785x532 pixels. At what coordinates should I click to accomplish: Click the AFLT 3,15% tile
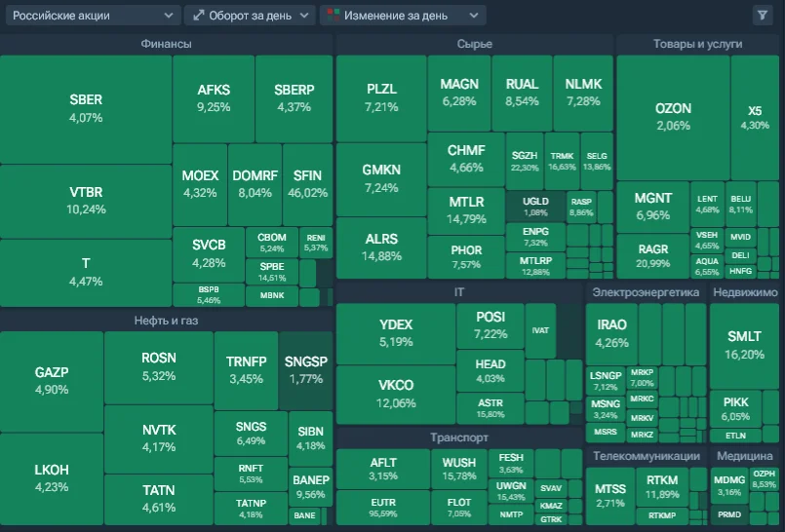[383, 469]
